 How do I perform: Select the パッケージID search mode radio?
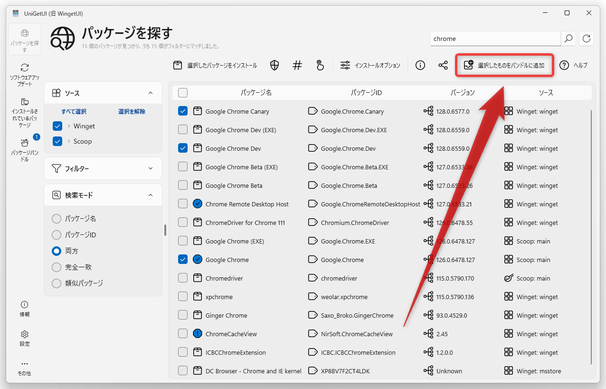click(56, 234)
